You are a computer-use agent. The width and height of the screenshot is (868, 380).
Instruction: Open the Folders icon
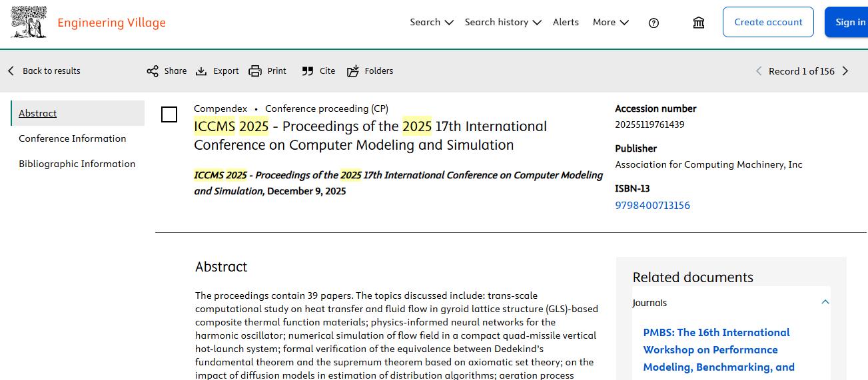pos(353,71)
